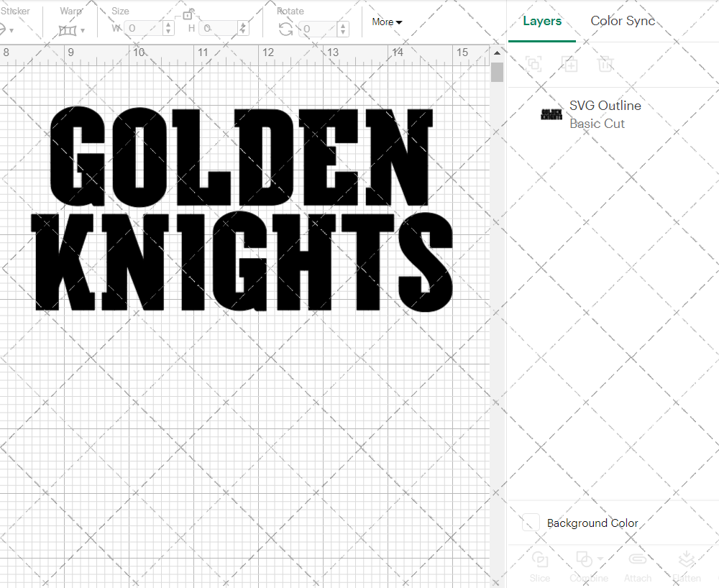Open the Warp dropdown arrow

82,29
